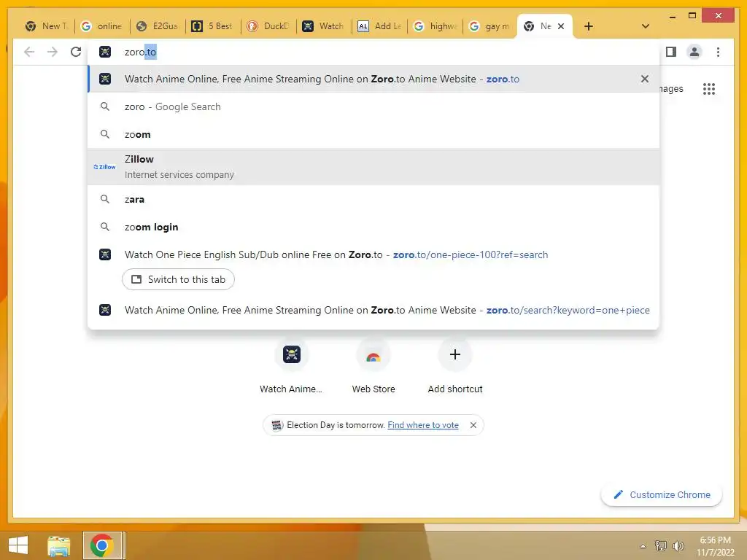Switch to the 'online' Google tab

coord(101,26)
